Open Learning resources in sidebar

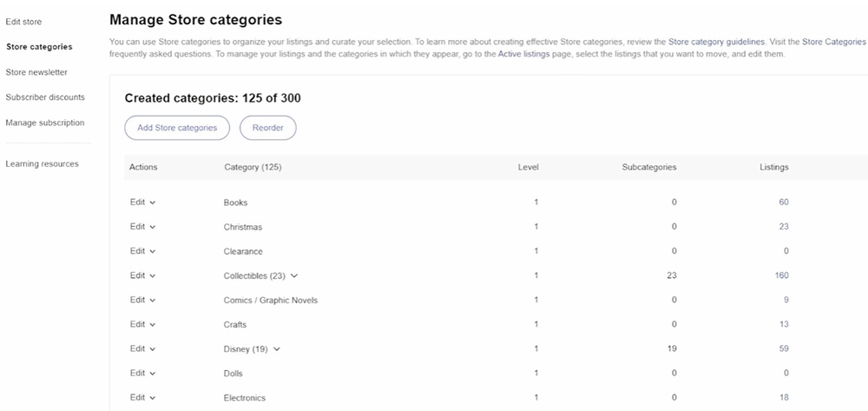pos(42,163)
